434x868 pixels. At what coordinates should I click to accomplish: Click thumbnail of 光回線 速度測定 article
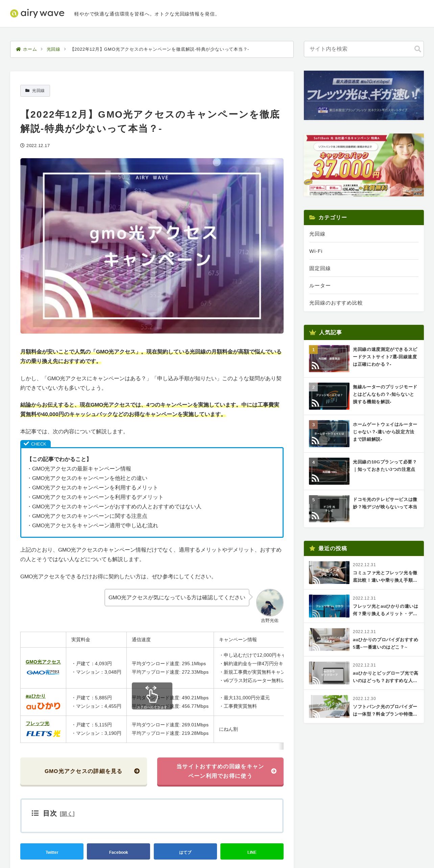pyautogui.click(x=329, y=359)
